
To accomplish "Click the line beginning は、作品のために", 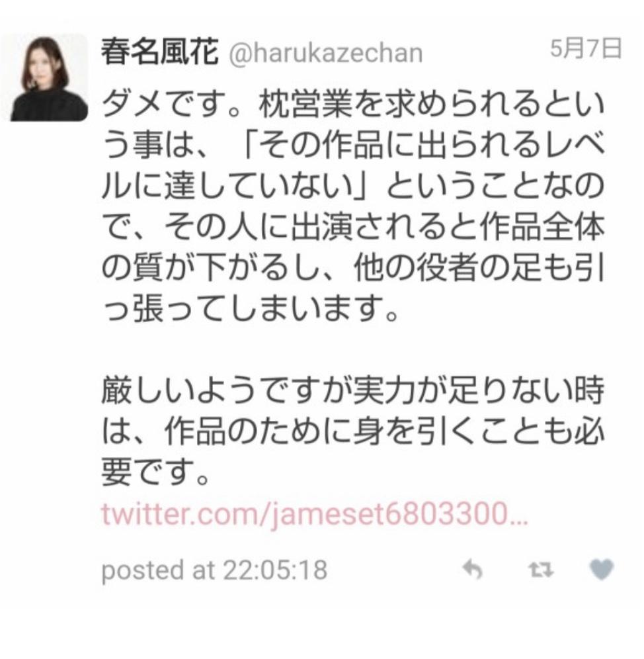I will pyautogui.click(x=353, y=432).
